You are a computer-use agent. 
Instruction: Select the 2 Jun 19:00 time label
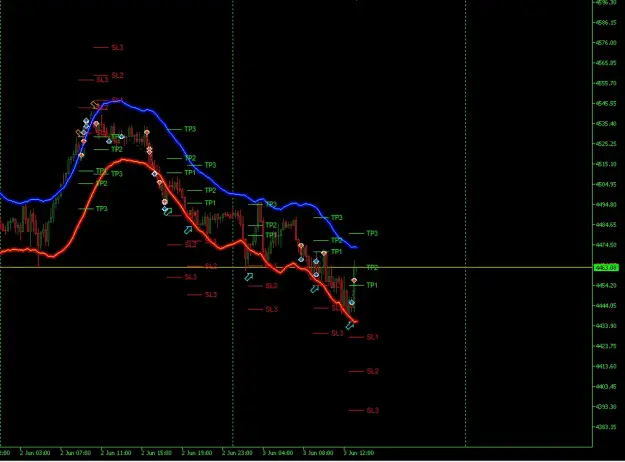tap(197, 453)
